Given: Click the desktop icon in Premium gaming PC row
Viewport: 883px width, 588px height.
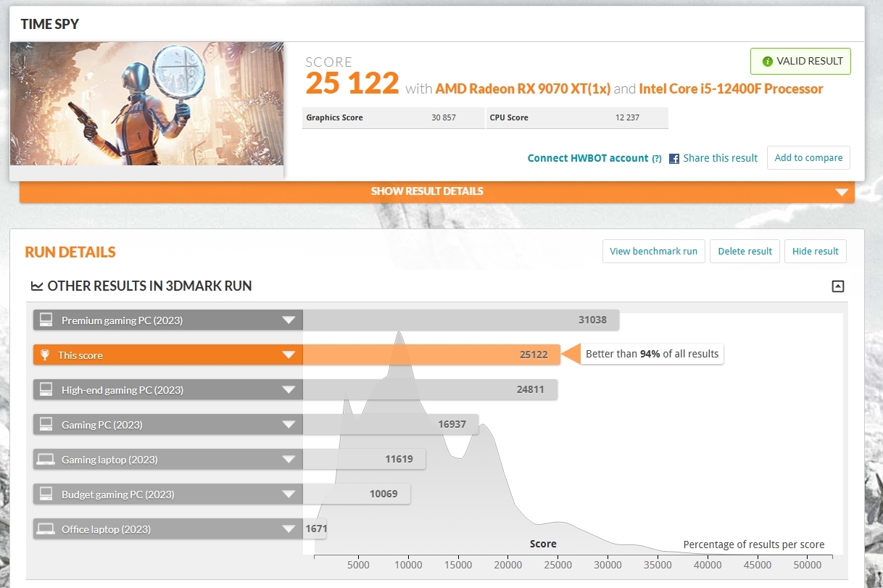Looking at the screenshot, I should coord(46,320).
